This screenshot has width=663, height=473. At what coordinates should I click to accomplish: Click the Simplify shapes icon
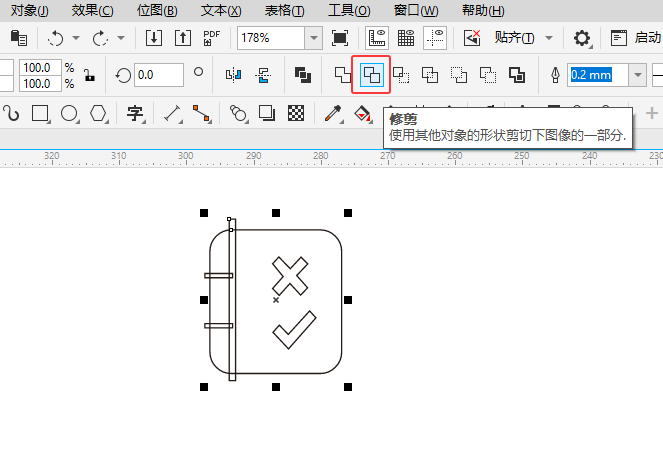[430, 75]
